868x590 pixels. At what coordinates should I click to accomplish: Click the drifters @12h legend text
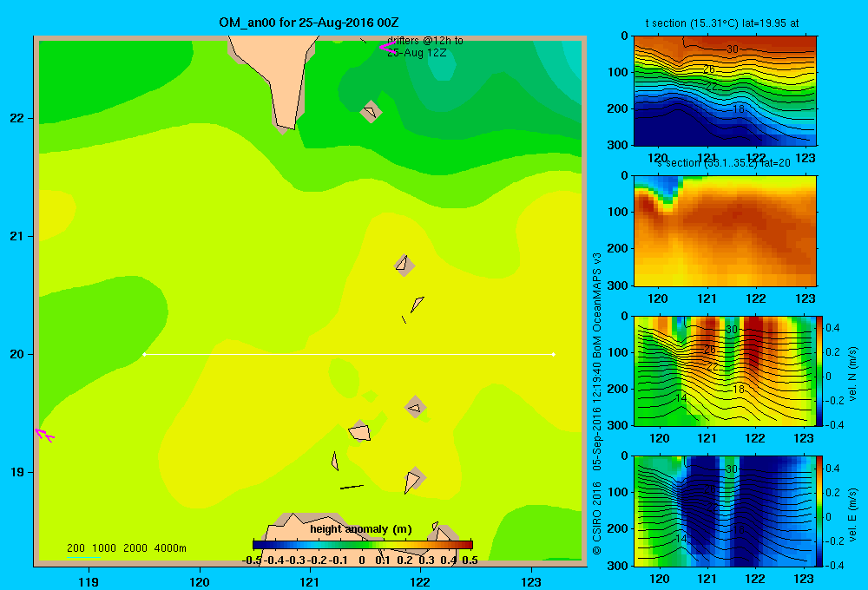tap(424, 47)
